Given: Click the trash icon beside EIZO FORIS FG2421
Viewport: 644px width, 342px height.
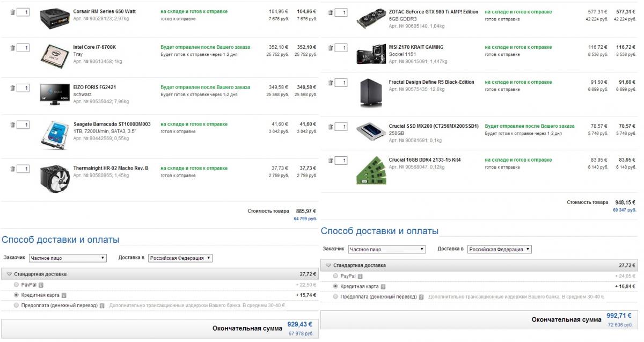Looking at the screenshot, I should click(x=12, y=88).
